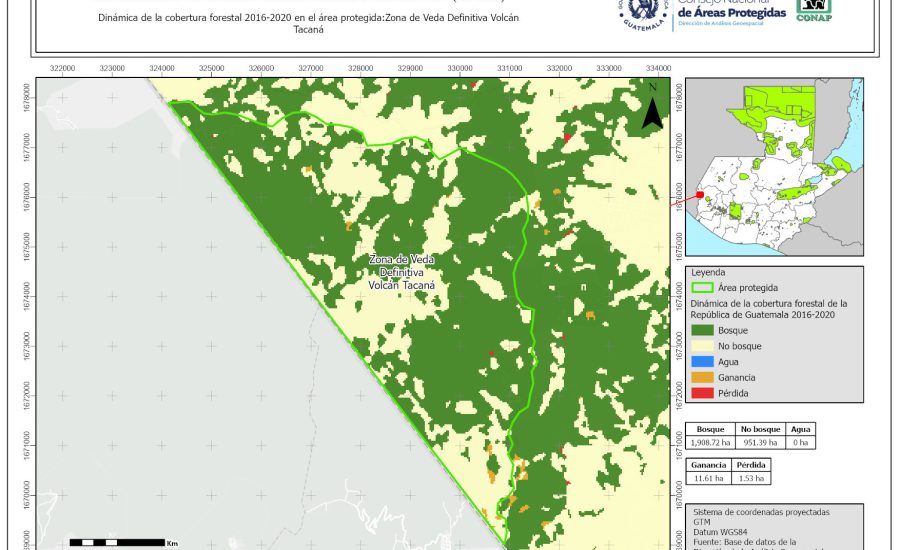The width and height of the screenshot is (900, 550).
Task: Click the Ganancia 11.61 ha table cell
Action: [x=709, y=479]
